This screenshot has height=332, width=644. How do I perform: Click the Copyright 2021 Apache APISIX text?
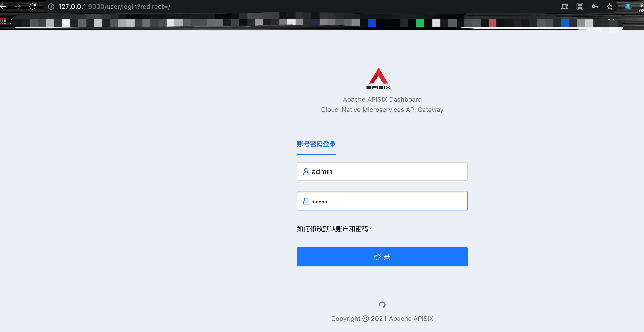pos(382,319)
